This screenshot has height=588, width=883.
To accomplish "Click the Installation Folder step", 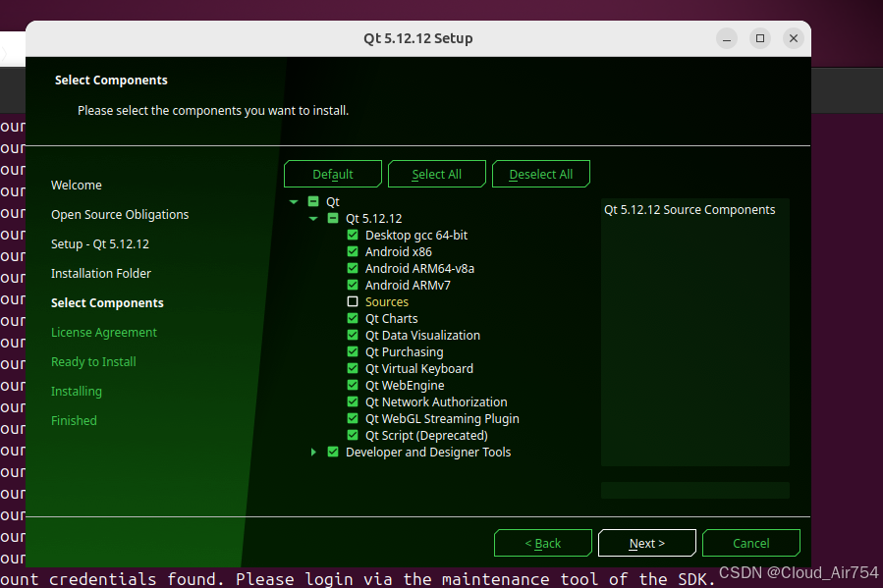I will click(101, 274).
